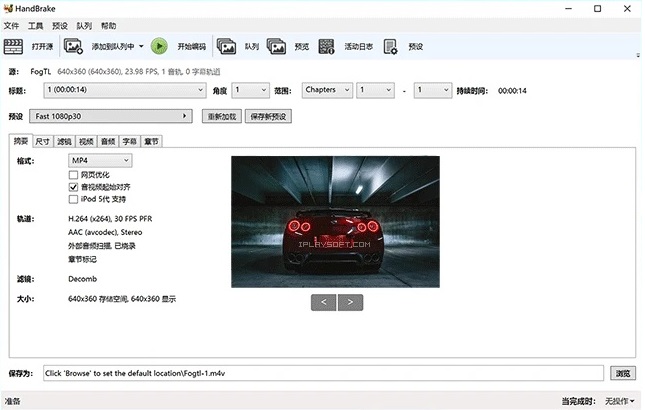Open the start chapter dropdown
Viewport: 645px width, 410px height.
coord(375,90)
